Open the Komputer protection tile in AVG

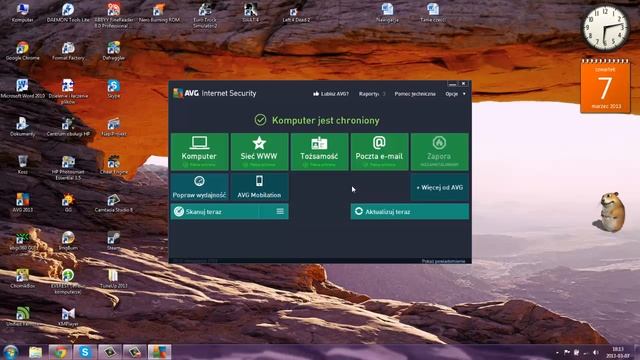[x=199, y=151]
